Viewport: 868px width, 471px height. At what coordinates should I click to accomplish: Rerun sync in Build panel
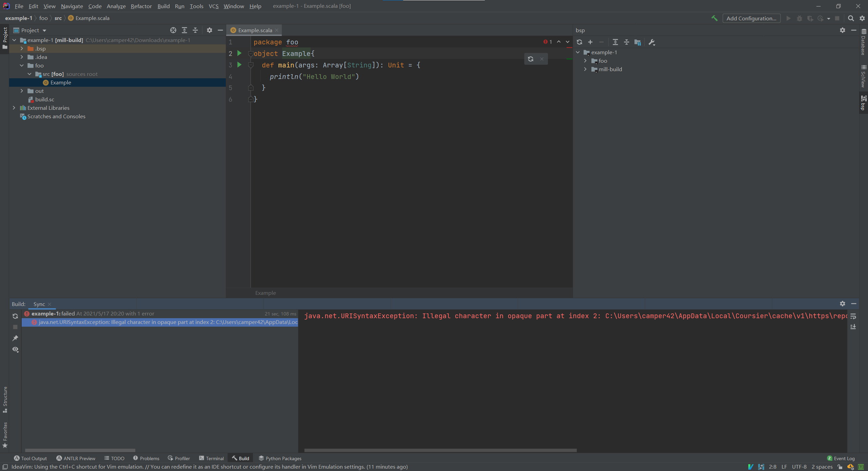15,316
